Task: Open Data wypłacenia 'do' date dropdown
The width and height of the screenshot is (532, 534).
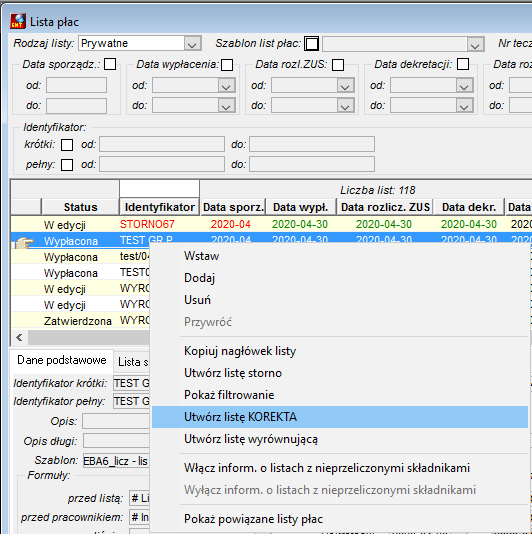Action: [x=226, y=106]
